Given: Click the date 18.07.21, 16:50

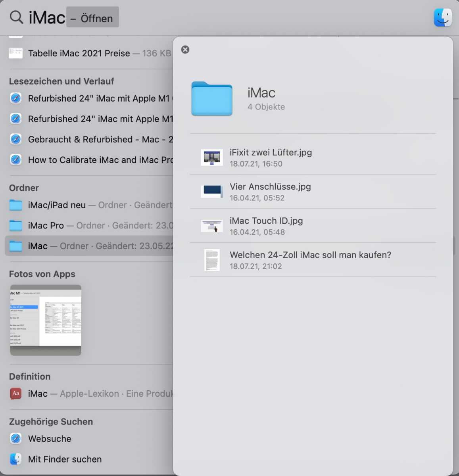Looking at the screenshot, I should [x=256, y=164].
